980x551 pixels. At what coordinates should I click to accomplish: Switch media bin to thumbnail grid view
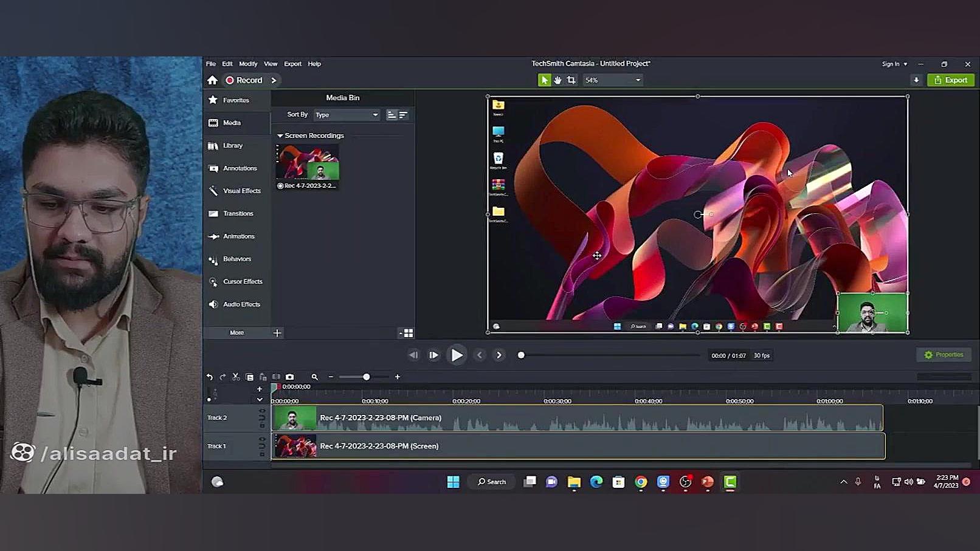[408, 333]
